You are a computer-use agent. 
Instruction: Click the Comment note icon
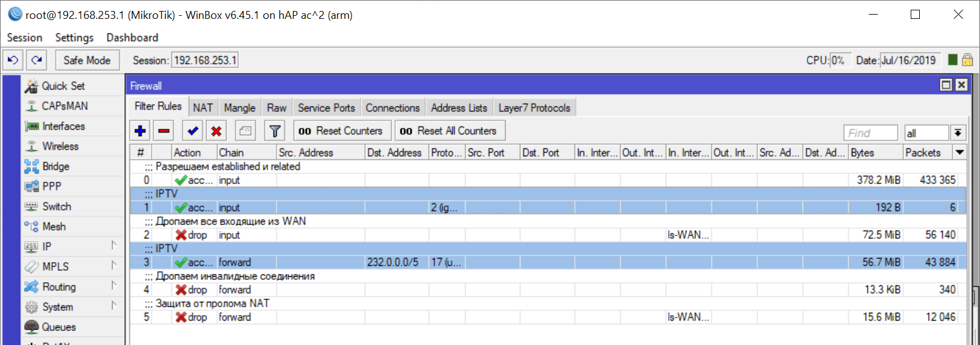[x=245, y=131]
